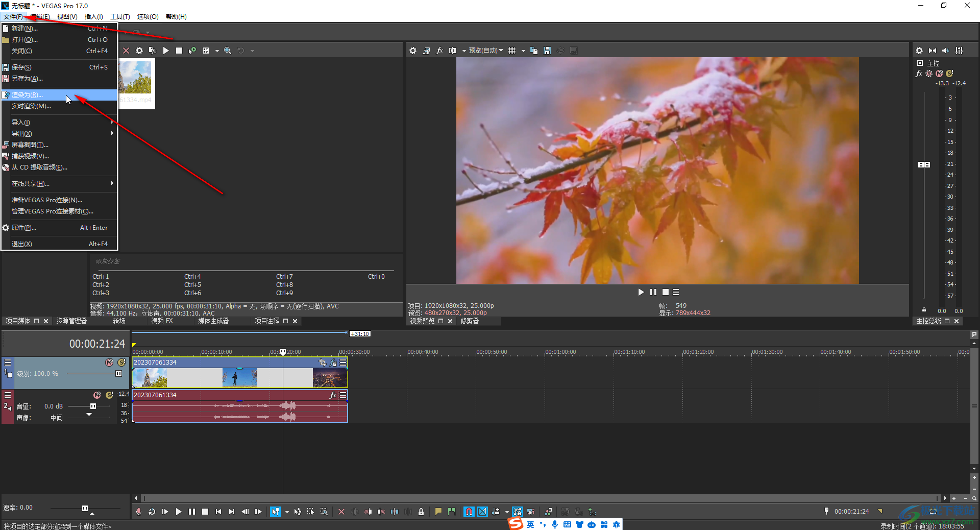Select the zoom edit tool on bottom toolbar
This screenshot has height=530, width=980.
[324, 512]
